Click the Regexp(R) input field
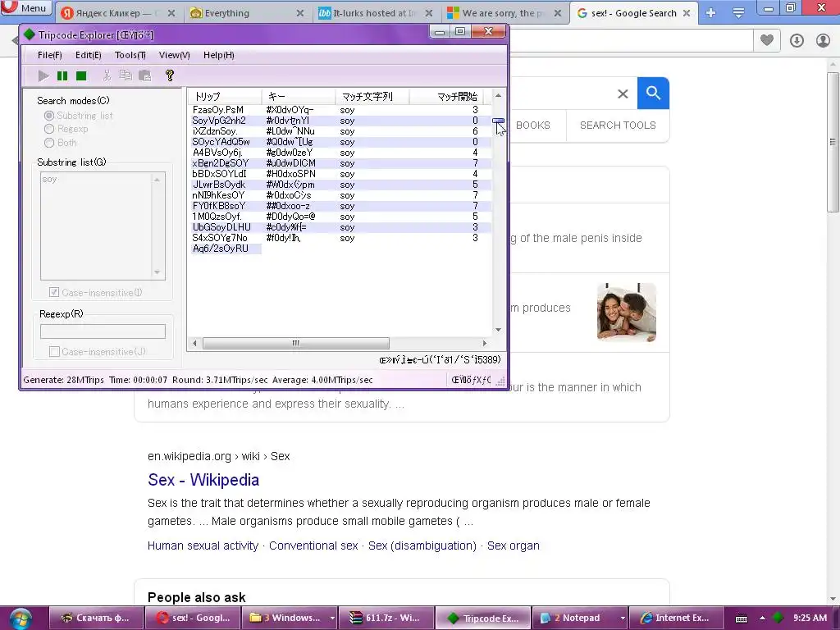Viewport: 840px width, 630px height. click(103, 331)
